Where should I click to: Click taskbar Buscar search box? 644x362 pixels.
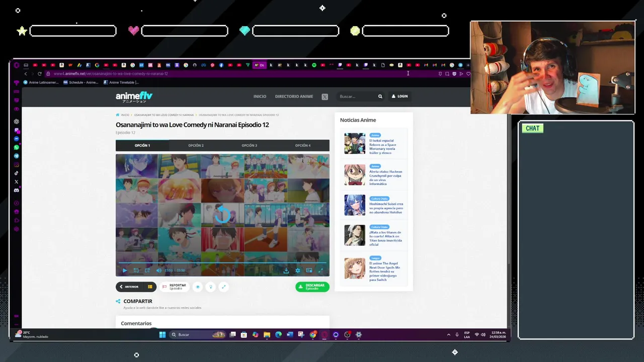(198, 334)
